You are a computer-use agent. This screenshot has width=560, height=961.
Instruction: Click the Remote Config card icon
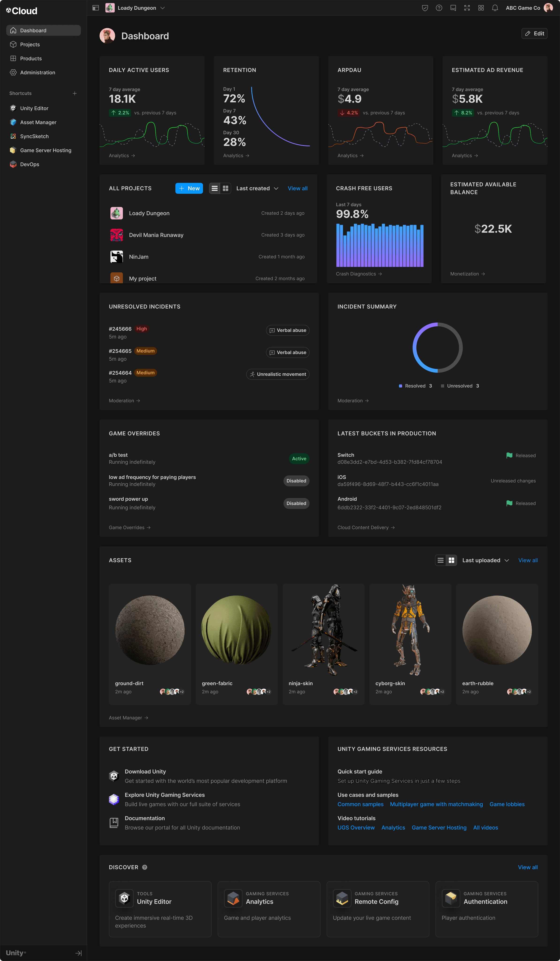[x=342, y=898]
